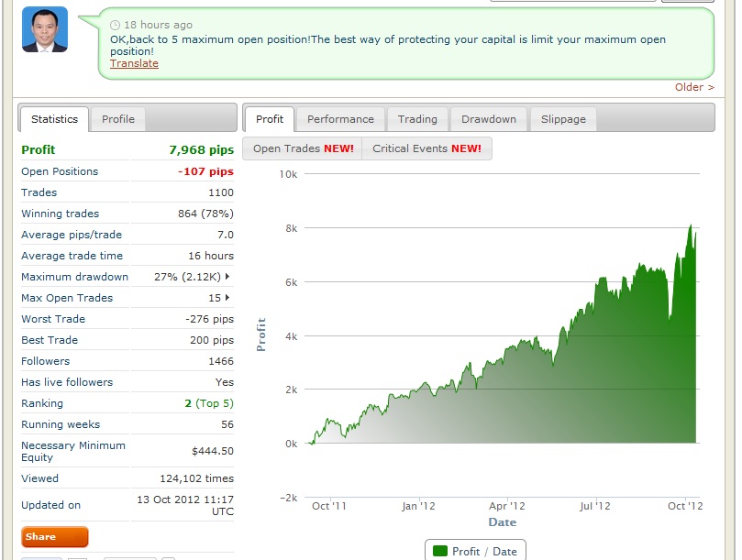Select the Profit chart tab
The width and height of the screenshot is (742, 560).
pyautogui.click(x=270, y=119)
